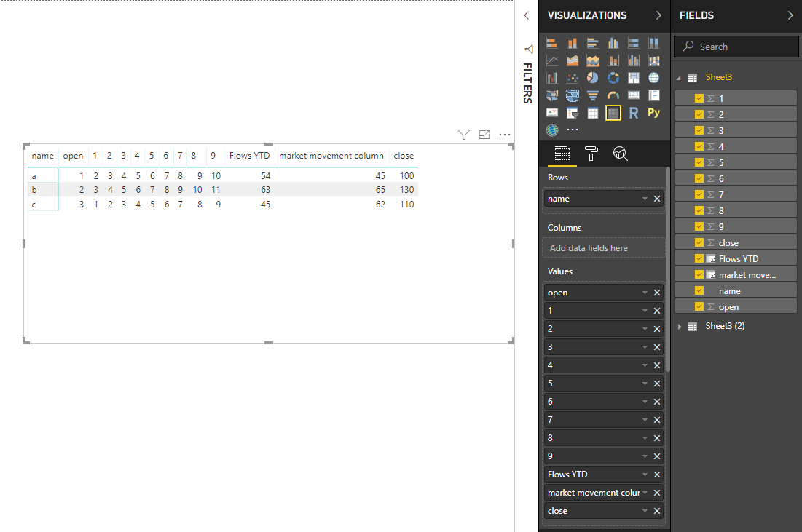Collapse the Fields pane
This screenshot has height=532, width=802.
[x=790, y=15]
